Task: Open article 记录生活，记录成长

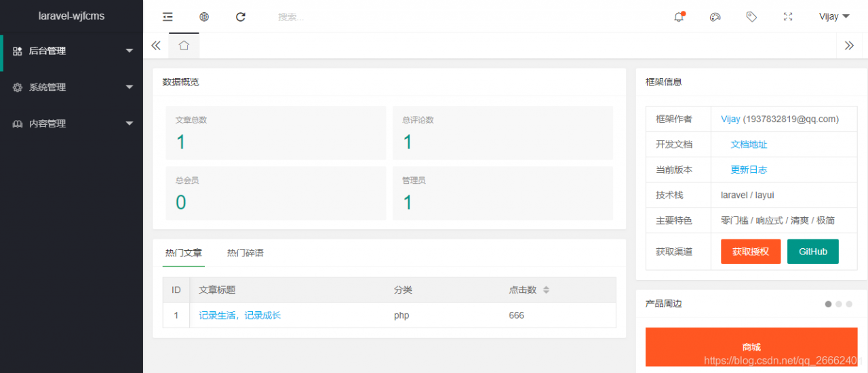Action: [x=239, y=315]
